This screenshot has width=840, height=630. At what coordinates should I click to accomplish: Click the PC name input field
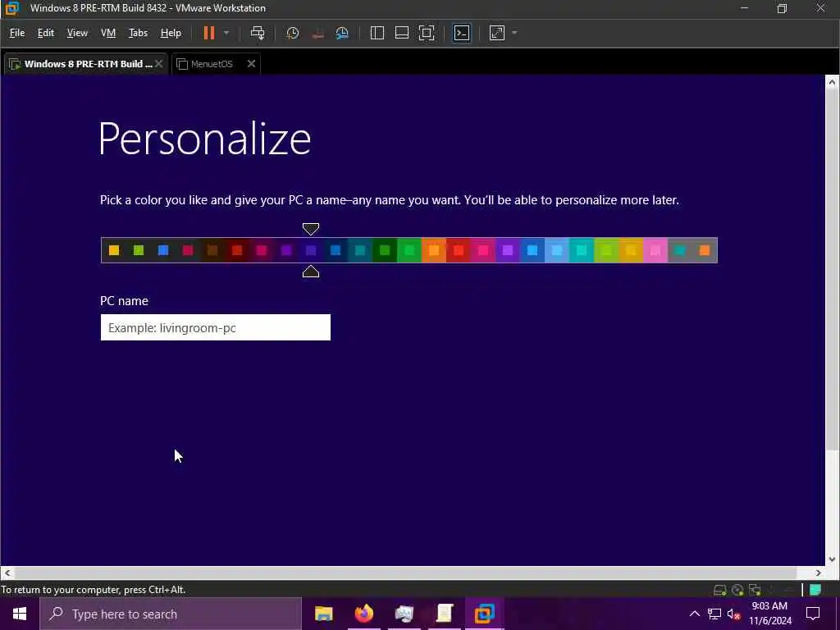216,327
